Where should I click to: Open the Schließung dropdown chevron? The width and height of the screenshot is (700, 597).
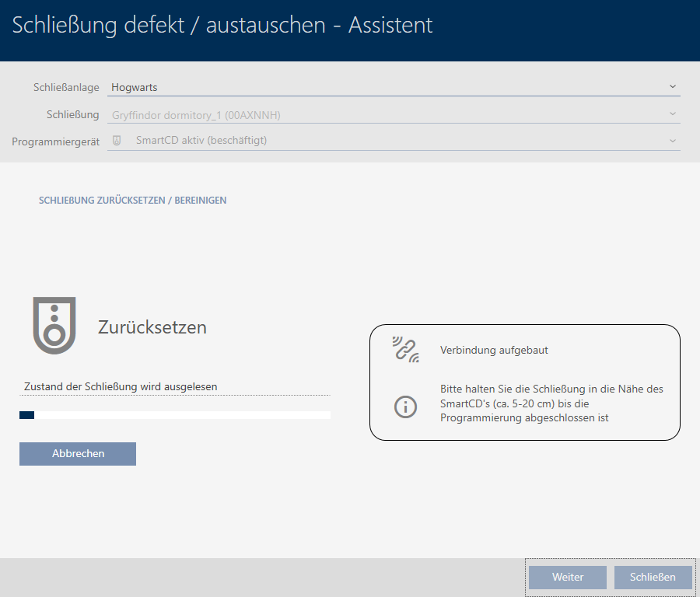pos(673,114)
